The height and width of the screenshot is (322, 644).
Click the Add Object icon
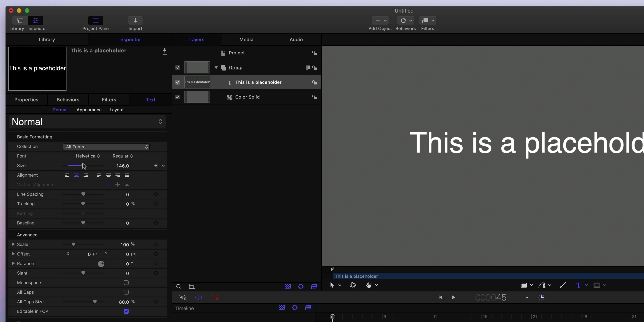pyautogui.click(x=378, y=20)
